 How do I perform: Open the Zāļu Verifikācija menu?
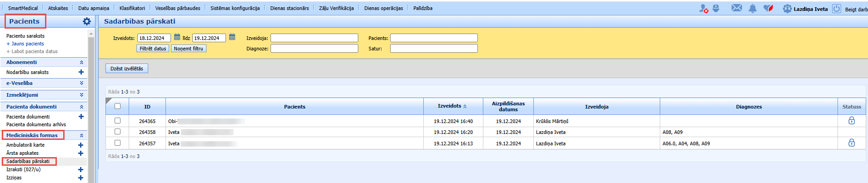(x=336, y=8)
